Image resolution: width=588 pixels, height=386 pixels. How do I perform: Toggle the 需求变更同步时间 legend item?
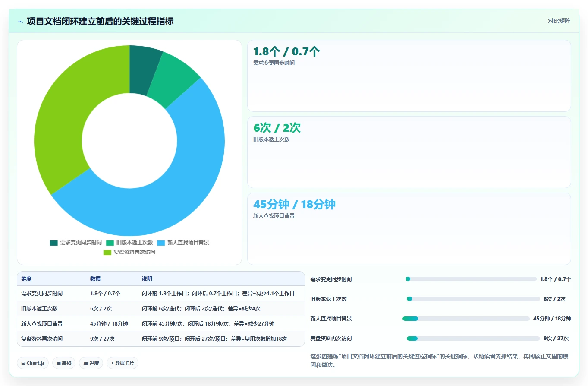click(x=76, y=243)
